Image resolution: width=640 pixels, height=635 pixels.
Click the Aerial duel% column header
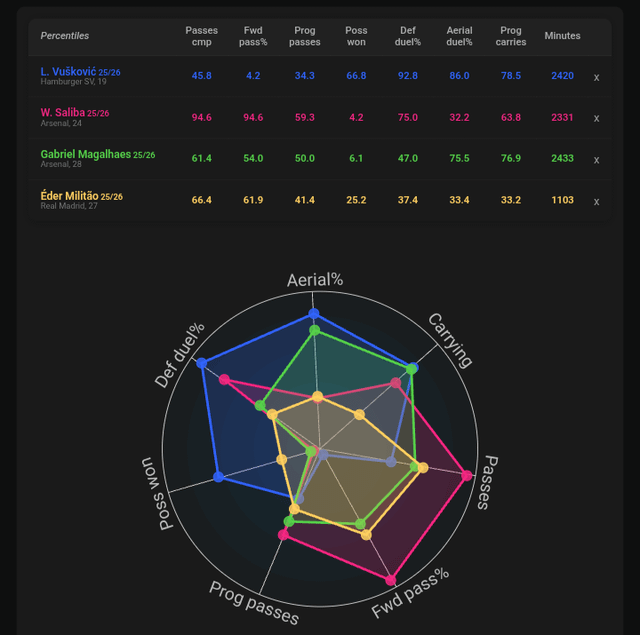point(460,36)
